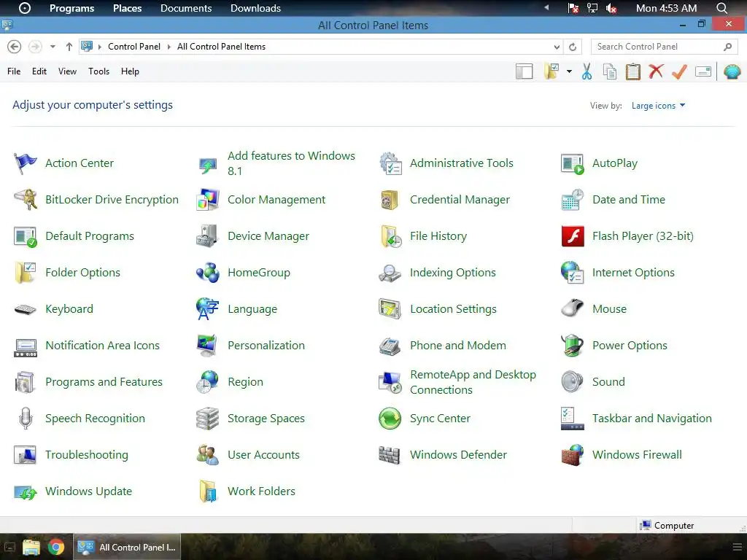Click the Chrome icon in taskbar

[56, 547]
